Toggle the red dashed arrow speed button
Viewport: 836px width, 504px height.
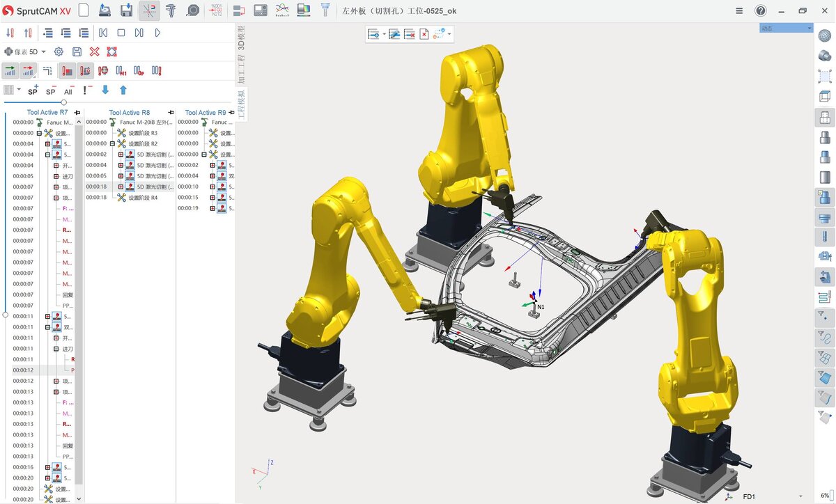click(29, 70)
